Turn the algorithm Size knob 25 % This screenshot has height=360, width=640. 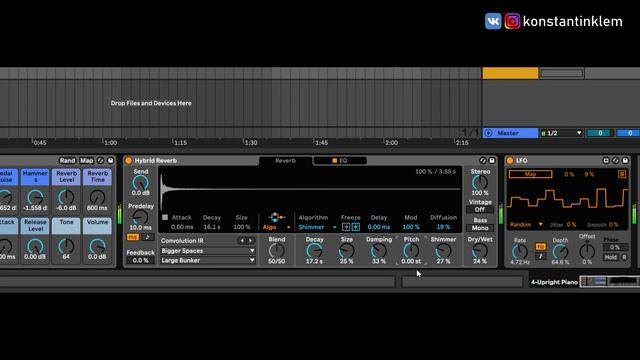coord(347,251)
